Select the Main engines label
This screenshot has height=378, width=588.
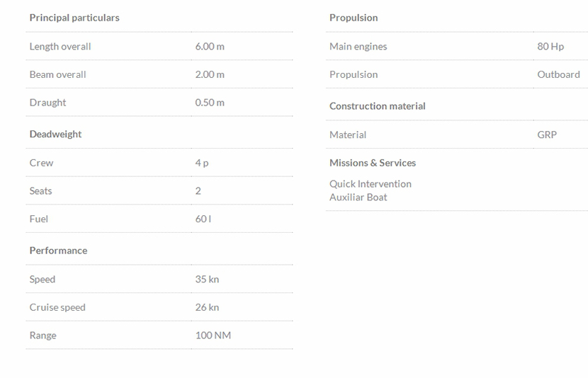(x=358, y=47)
